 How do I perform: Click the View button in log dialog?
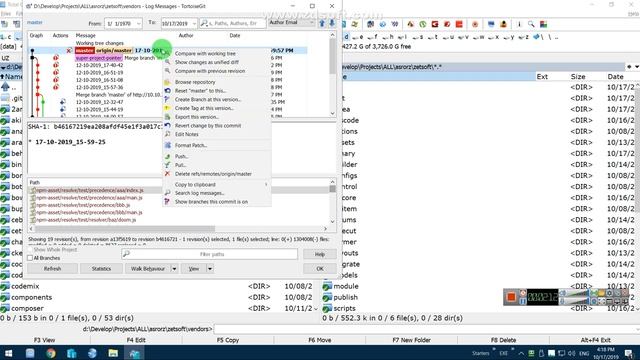[x=193, y=269]
